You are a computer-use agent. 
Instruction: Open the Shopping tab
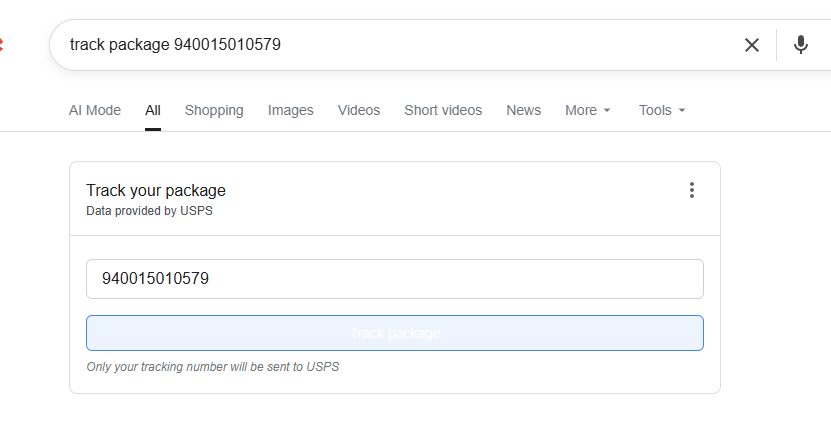pyautogui.click(x=214, y=110)
